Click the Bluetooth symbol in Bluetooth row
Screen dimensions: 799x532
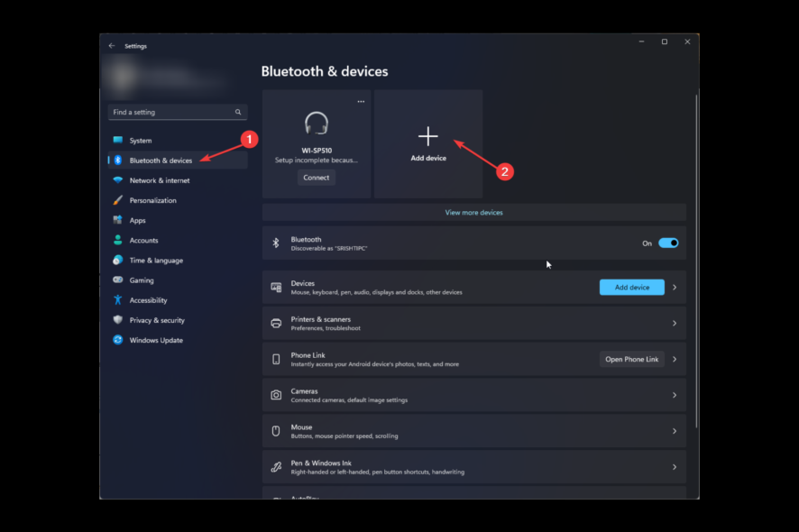[x=276, y=243]
